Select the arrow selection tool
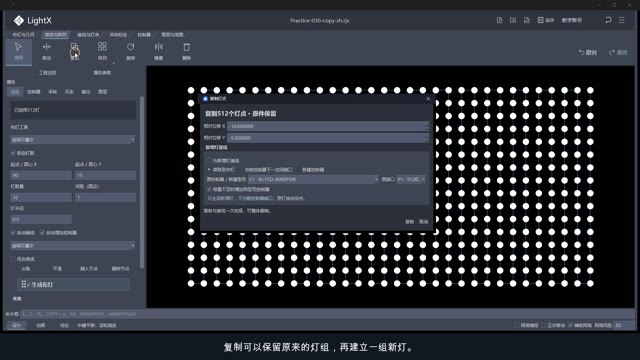This screenshot has height=360, width=640. (x=18, y=51)
